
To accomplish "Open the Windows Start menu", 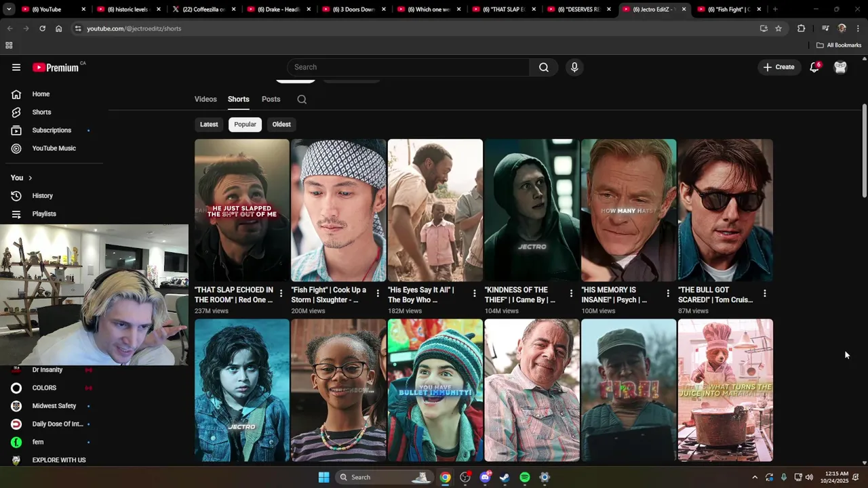I will click(323, 477).
